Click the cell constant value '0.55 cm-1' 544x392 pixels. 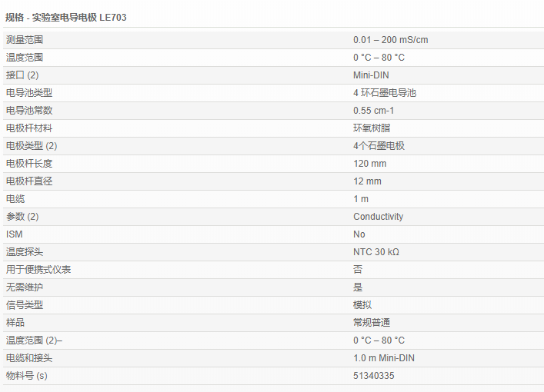click(373, 111)
